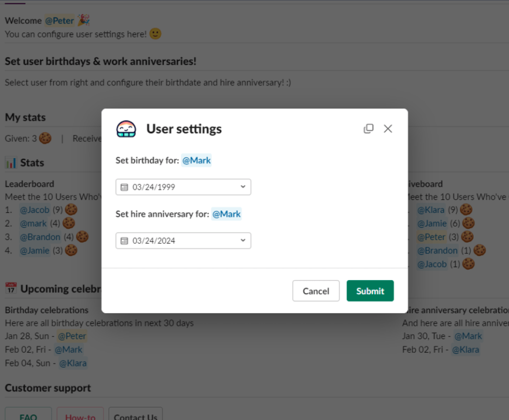
Task: Select 'Birthday celebrations' subheading text
Action: pos(46,310)
